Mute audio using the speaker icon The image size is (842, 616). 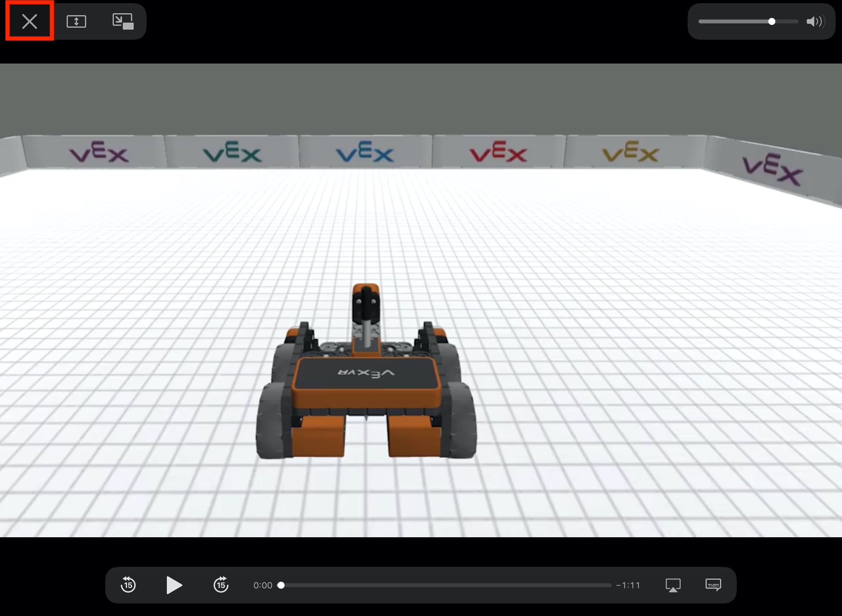click(815, 21)
